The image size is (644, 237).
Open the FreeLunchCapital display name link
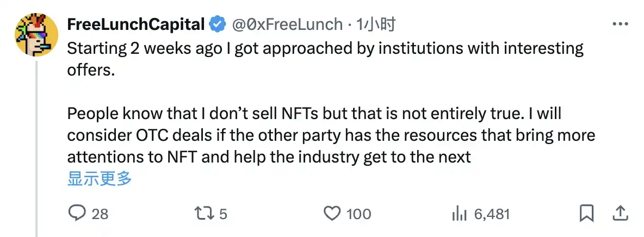(x=136, y=24)
